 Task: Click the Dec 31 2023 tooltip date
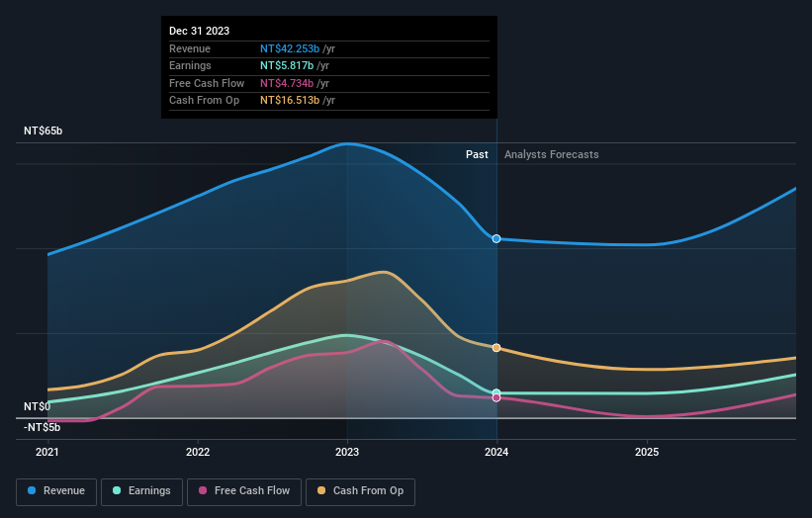(200, 31)
